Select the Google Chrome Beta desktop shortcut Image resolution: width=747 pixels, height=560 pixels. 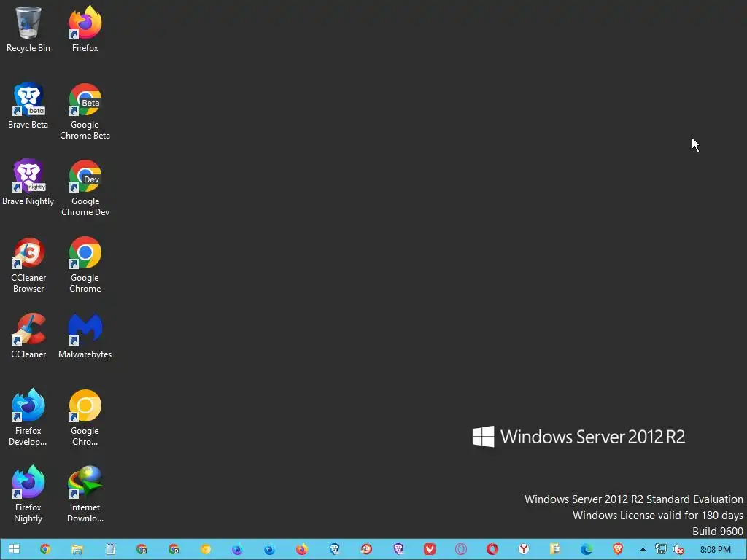pyautogui.click(x=85, y=112)
